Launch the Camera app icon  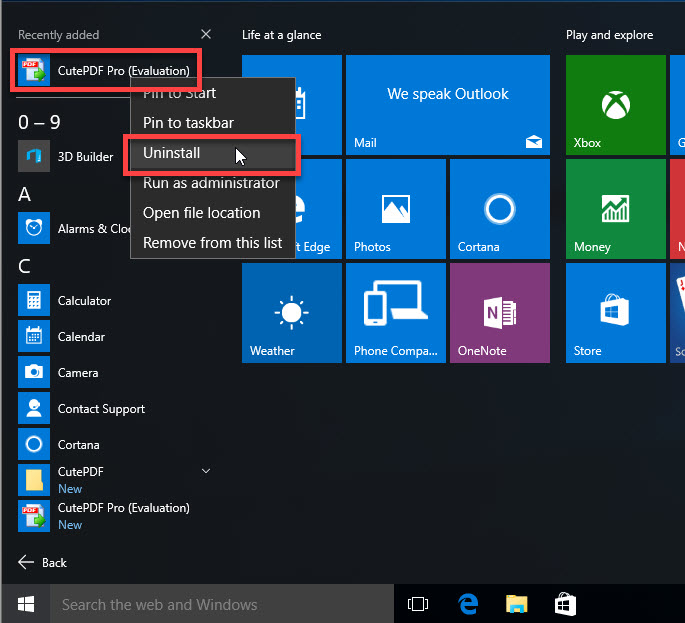pos(34,372)
